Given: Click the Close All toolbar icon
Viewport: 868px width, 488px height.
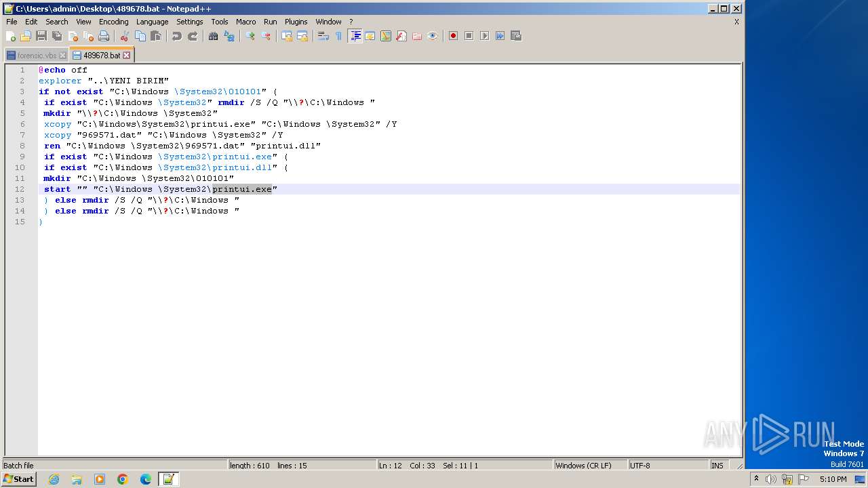Looking at the screenshot, I should [x=88, y=36].
